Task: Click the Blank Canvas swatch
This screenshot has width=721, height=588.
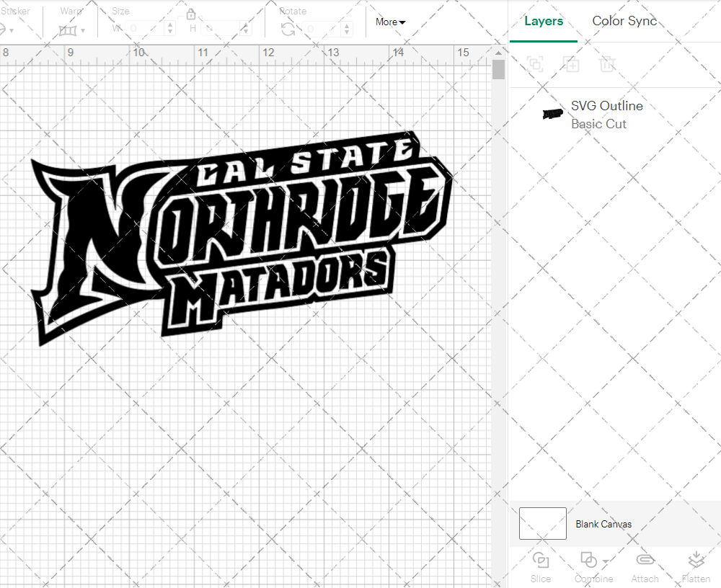Action: (542, 524)
